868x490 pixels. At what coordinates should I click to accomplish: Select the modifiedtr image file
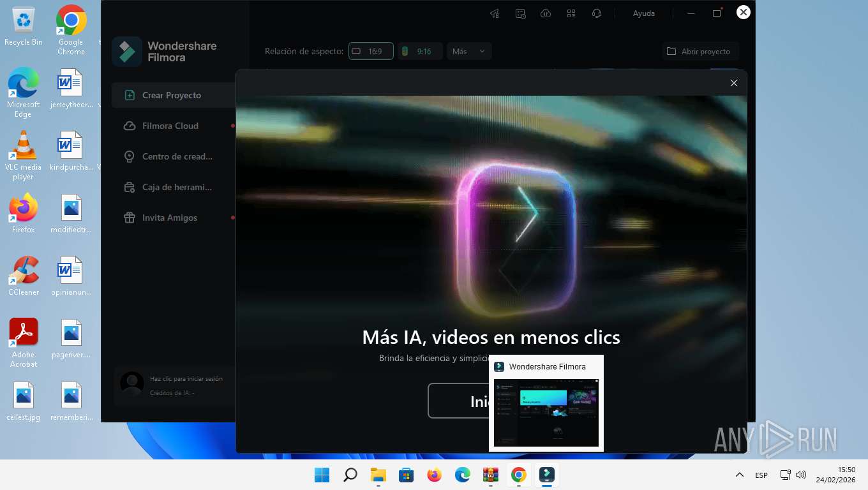(71, 213)
